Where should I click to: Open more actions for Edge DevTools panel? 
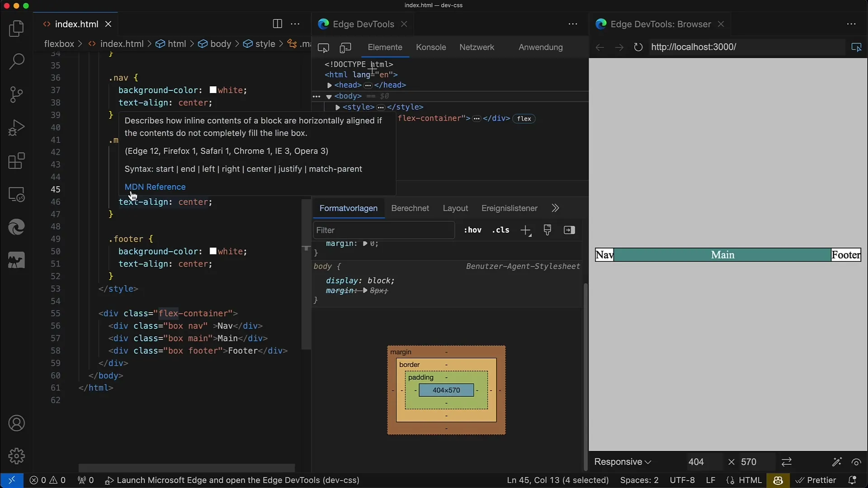point(573,24)
